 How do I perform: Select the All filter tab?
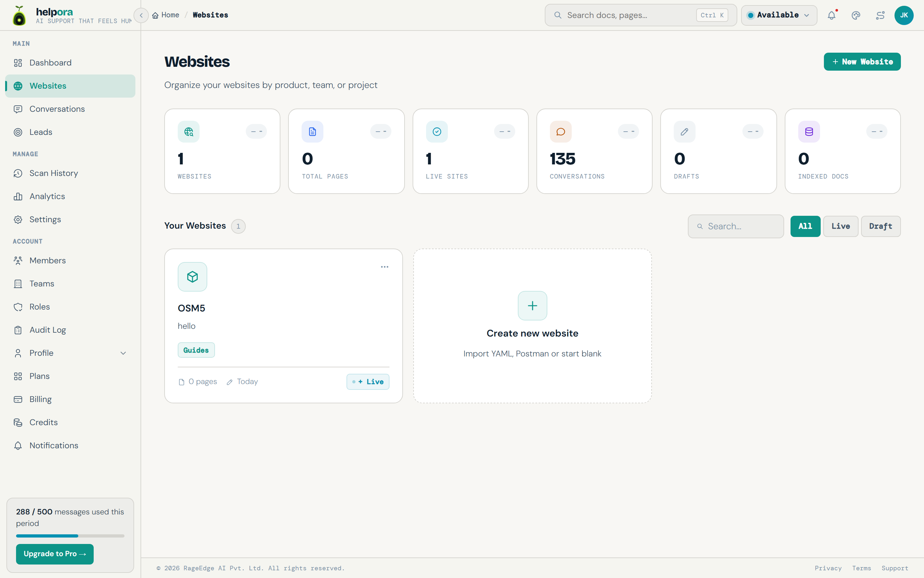(x=805, y=226)
